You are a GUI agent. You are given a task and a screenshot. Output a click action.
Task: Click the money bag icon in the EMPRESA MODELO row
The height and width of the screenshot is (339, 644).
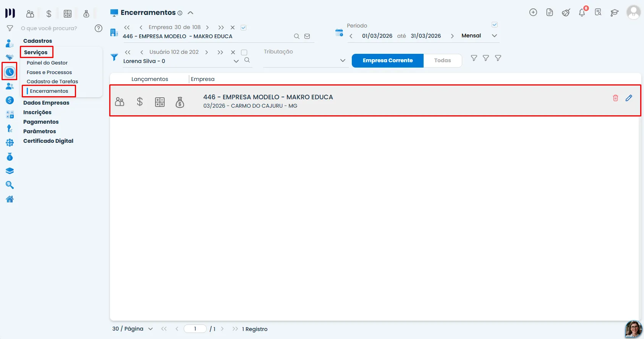pyautogui.click(x=180, y=102)
